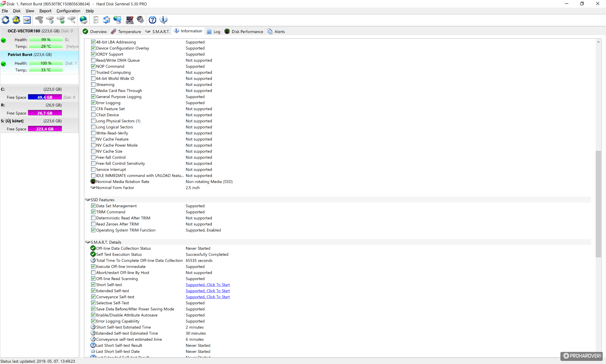Click the Read/Write DMA Queue checkbox
Viewport: 606px width, 364px height.
click(93, 60)
